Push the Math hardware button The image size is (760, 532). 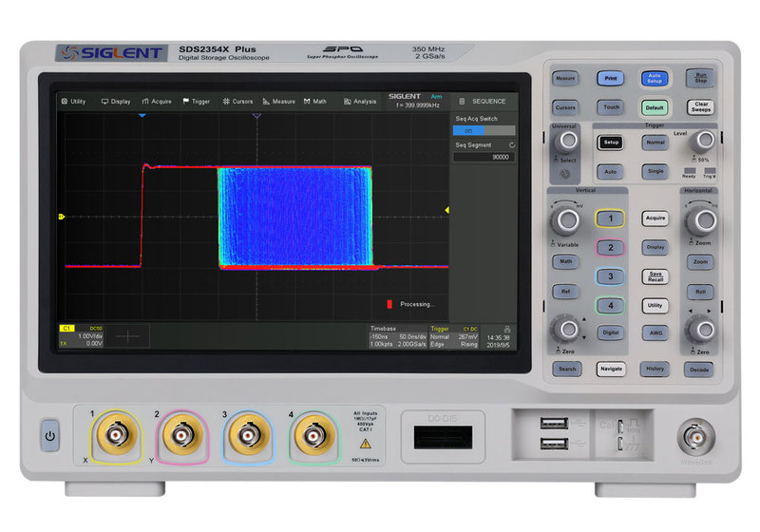pyautogui.click(x=565, y=261)
